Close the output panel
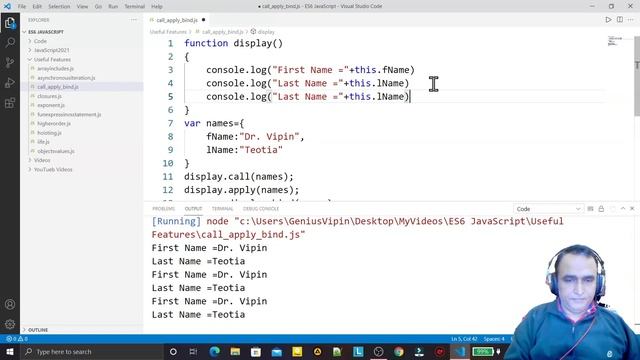This screenshot has width=640, height=360. coord(632,209)
